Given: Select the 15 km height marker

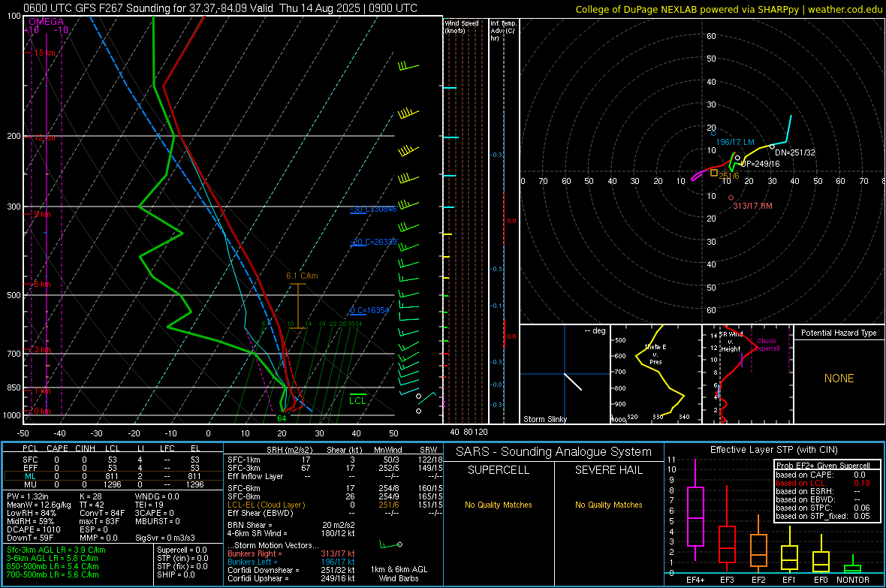Looking at the screenshot, I should point(44,53).
